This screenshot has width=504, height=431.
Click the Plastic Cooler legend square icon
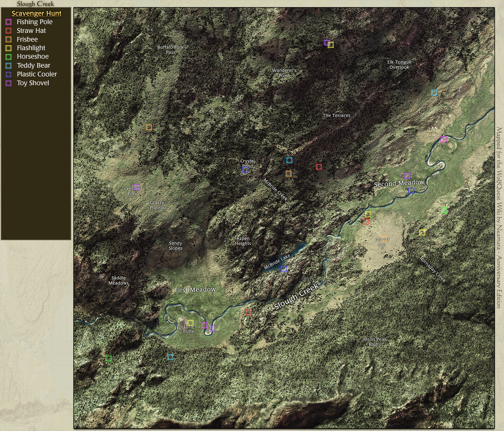pyautogui.click(x=8, y=74)
